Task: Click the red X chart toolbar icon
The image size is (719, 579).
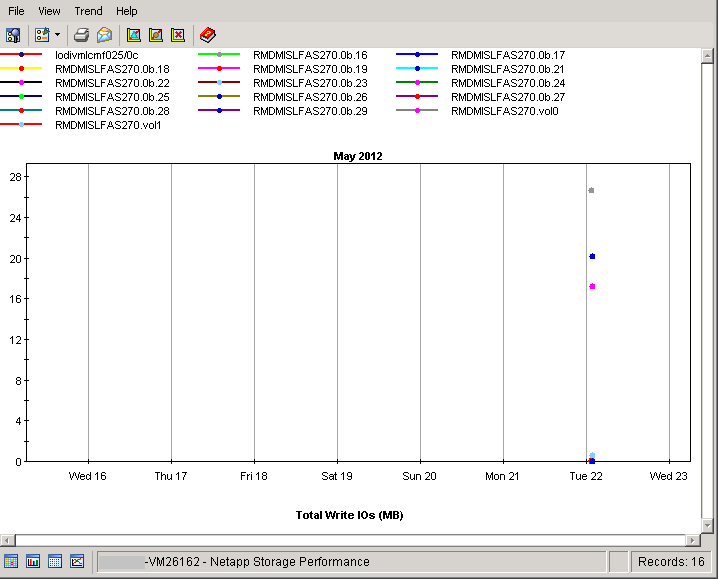Action: click(178, 35)
